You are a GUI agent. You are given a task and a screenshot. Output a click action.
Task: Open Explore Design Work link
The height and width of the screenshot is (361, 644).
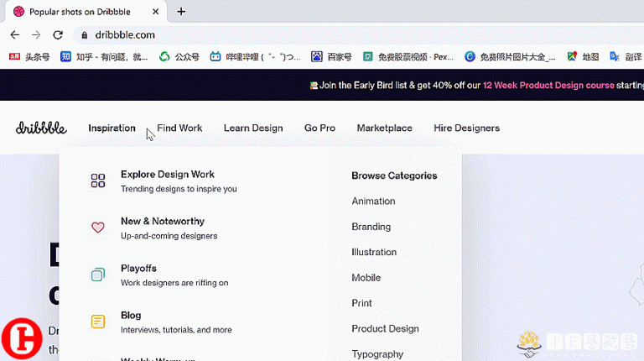[x=168, y=175]
